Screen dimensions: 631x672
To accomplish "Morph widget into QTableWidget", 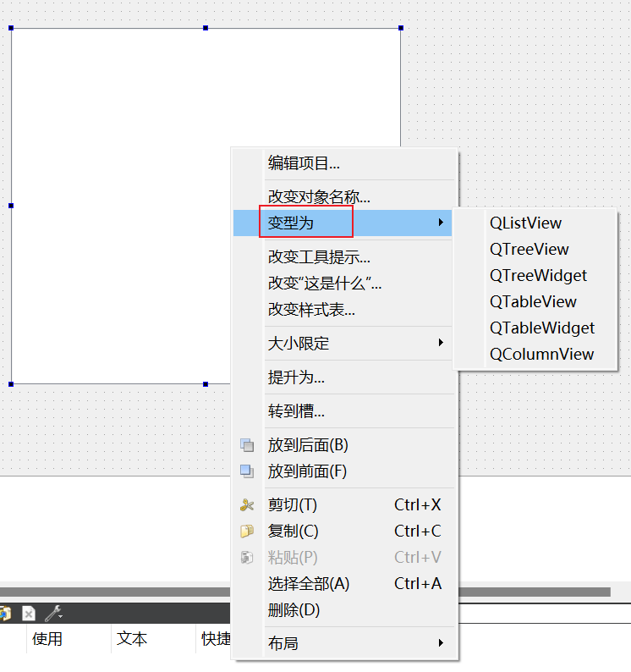I will pyautogui.click(x=535, y=328).
